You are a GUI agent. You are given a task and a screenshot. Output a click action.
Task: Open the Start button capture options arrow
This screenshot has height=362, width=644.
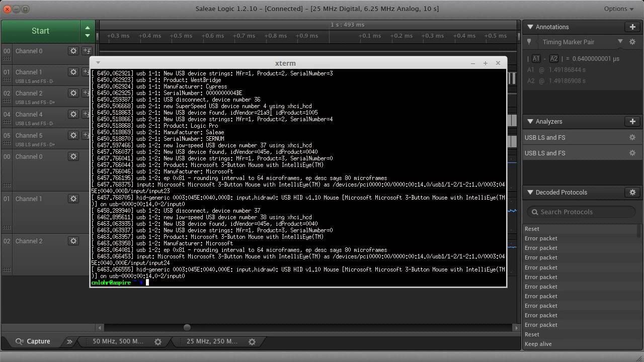click(87, 36)
